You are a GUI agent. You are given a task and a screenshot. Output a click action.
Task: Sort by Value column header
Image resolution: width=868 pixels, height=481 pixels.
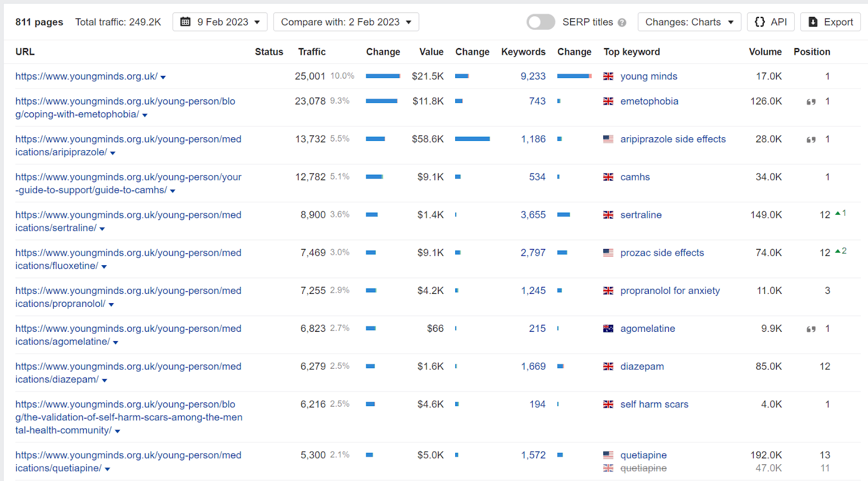coord(431,52)
